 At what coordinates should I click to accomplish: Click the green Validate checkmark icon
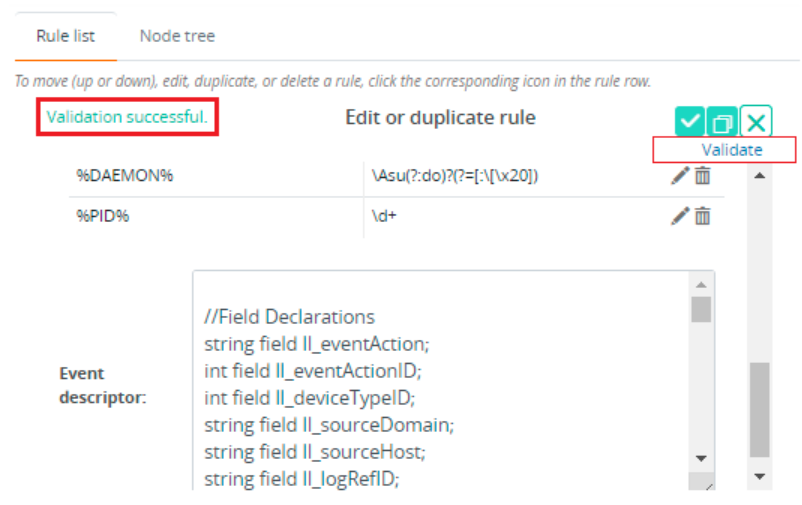(x=689, y=122)
